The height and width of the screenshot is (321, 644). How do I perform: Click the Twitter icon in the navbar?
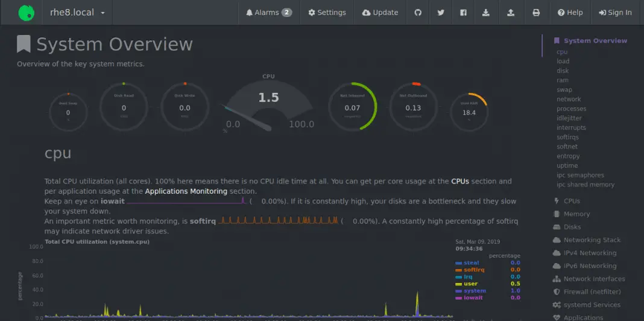[441, 13]
